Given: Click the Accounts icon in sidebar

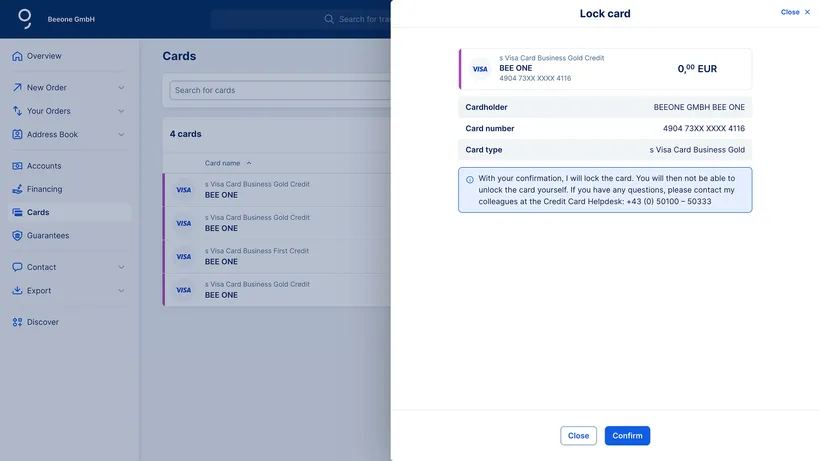Looking at the screenshot, I should coord(17,166).
